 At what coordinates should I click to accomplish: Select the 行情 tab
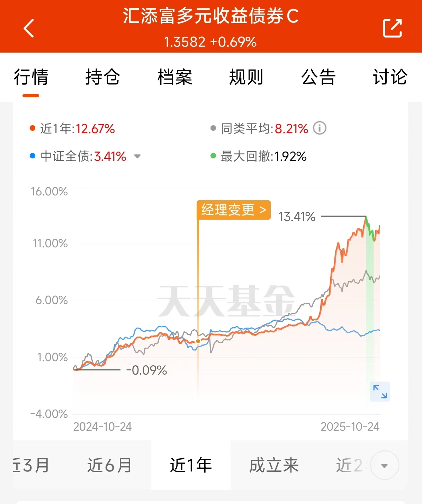pos(31,77)
